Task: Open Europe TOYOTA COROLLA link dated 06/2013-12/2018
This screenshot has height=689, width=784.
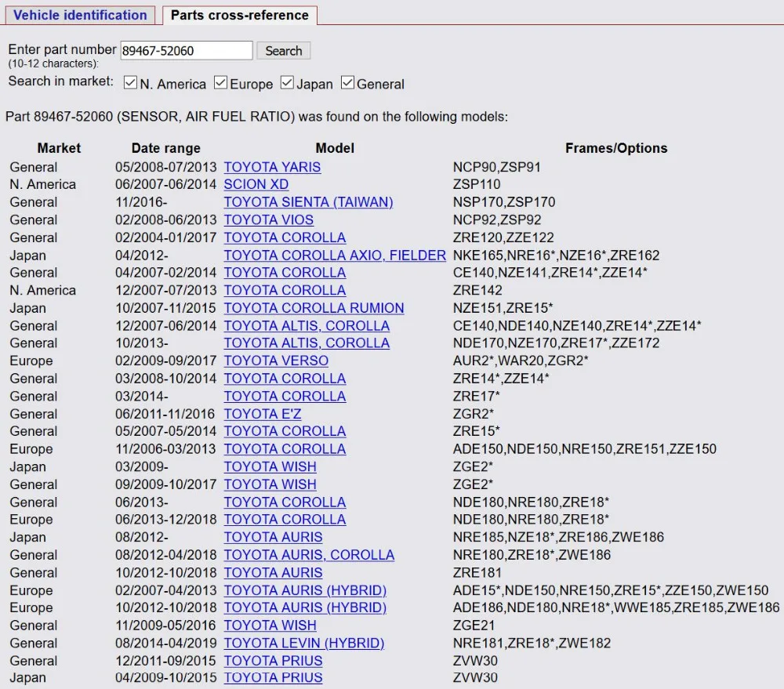Action: tap(285, 520)
